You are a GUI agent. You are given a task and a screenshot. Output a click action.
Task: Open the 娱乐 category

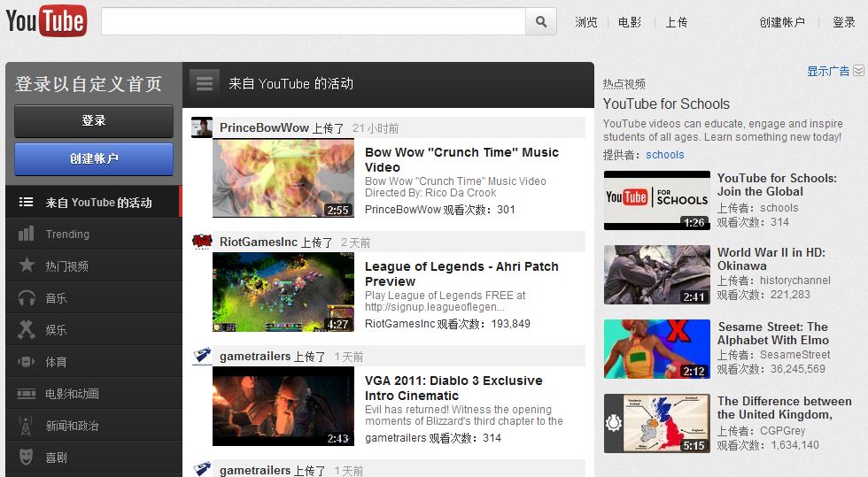[94, 330]
